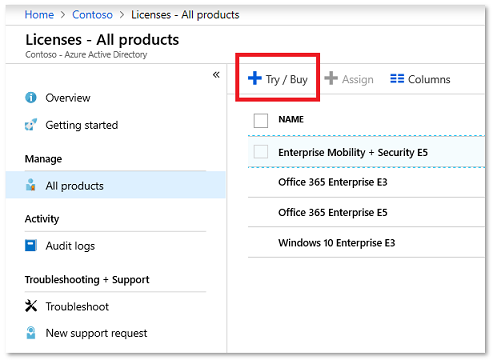Viewport: 493px width, 364px height.
Task: Go to the Home breadcrumb link
Action: tap(39, 15)
